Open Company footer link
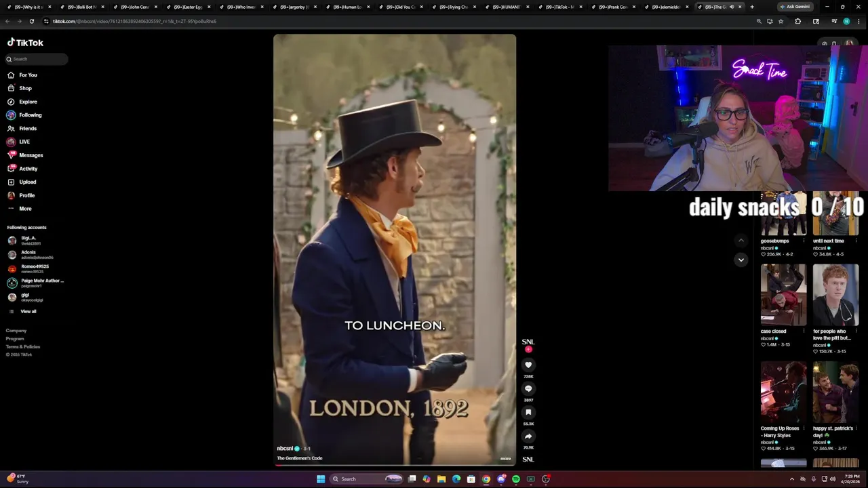 tap(16, 331)
